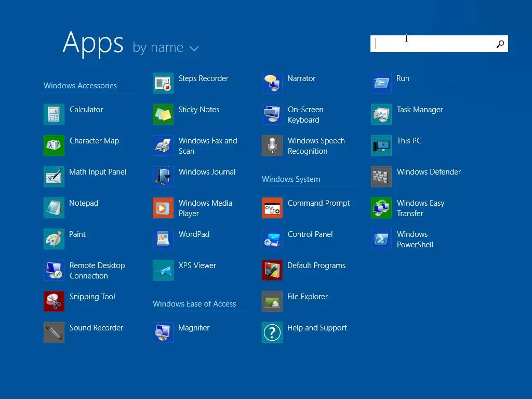Open the Command Prompt icon
The width and height of the screenshot is (532, 399).
pyautogui.click(x=272, y=208)
